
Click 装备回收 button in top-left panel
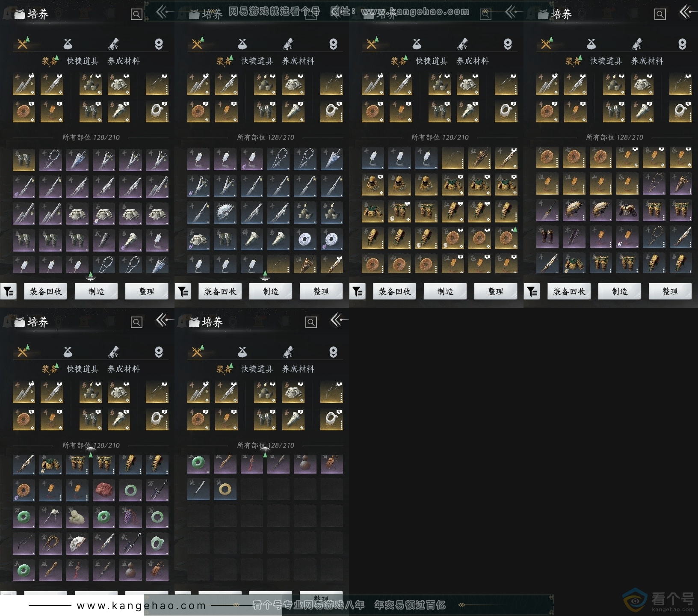(x=46, y=291)
